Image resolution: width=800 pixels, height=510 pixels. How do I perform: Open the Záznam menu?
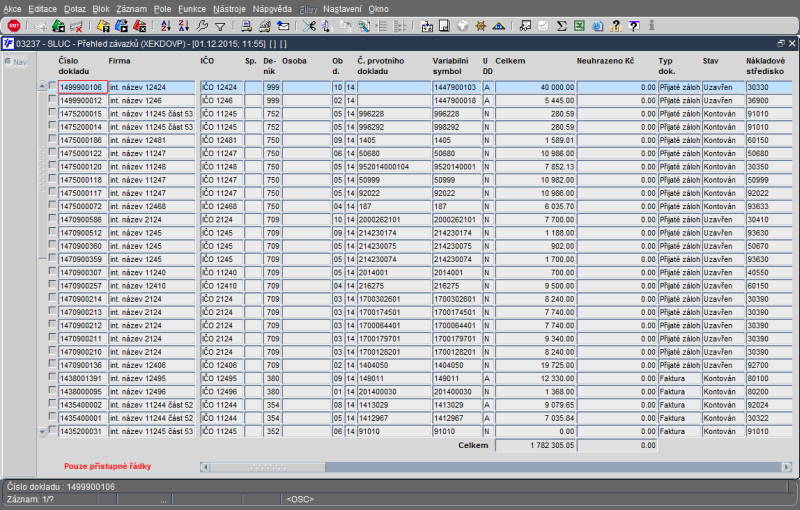(131, 7)
